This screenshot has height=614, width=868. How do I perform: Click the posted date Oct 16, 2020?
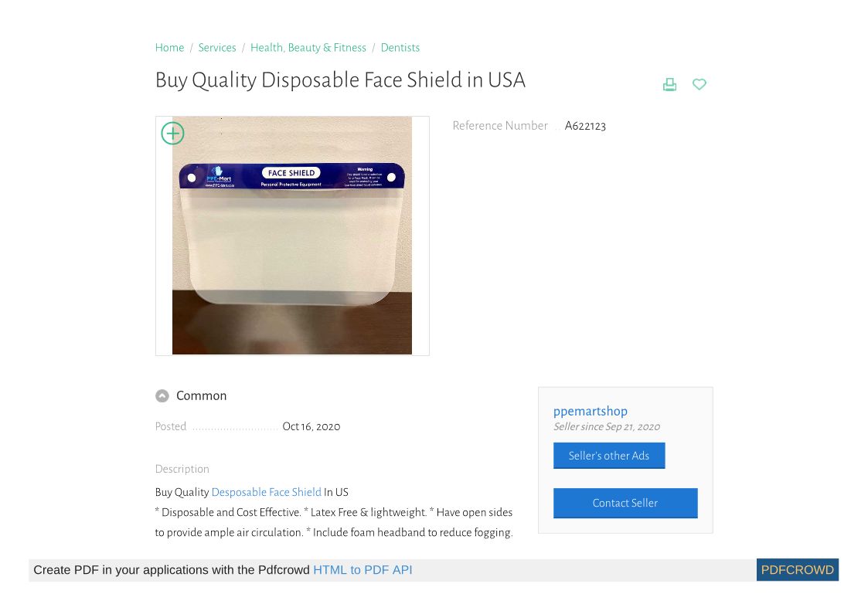tap(311, 426)
